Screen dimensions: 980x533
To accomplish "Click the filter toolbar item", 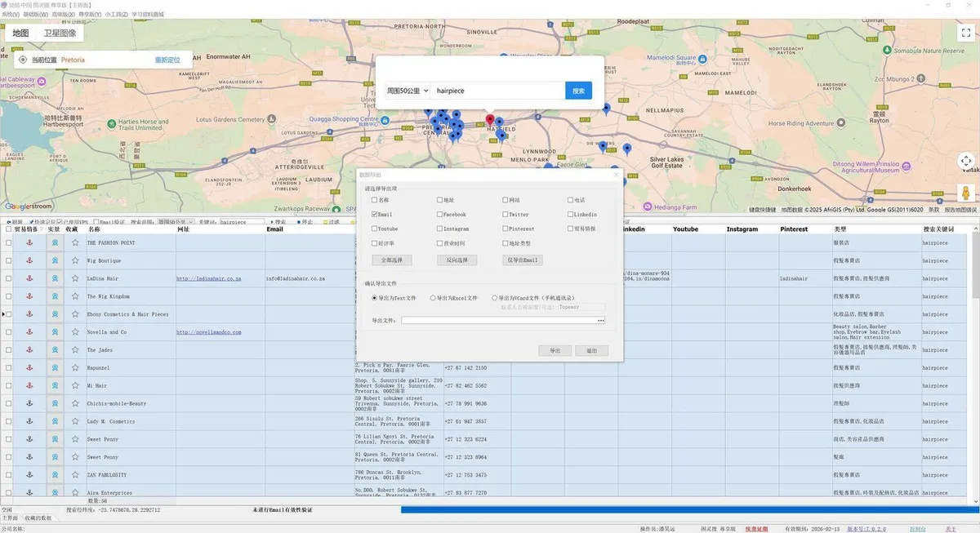I will [331, 222].
